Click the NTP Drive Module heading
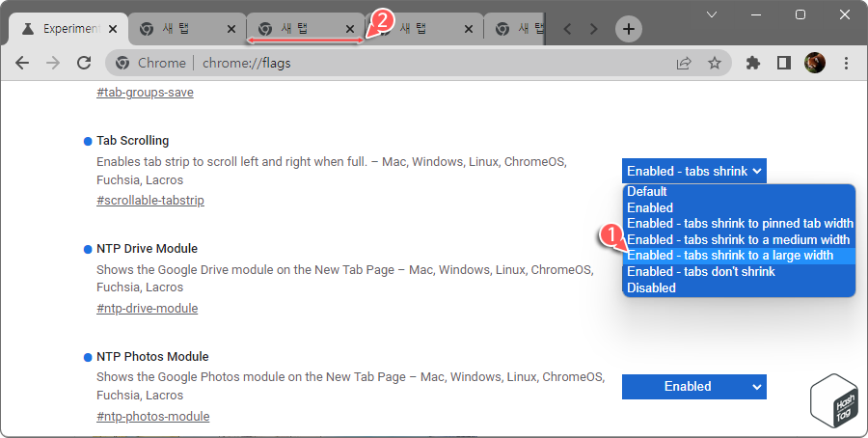Image resolution: width=868 pixels, height=438 pixels. [x=148, y=249]
